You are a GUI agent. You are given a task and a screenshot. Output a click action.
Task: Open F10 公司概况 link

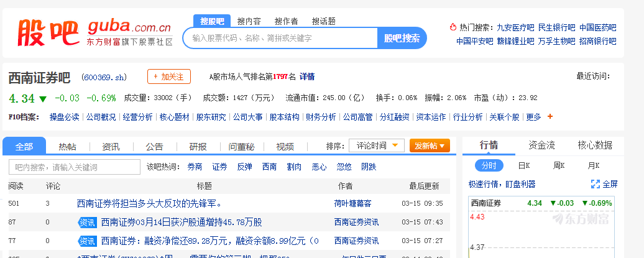(x=101, y=117)
